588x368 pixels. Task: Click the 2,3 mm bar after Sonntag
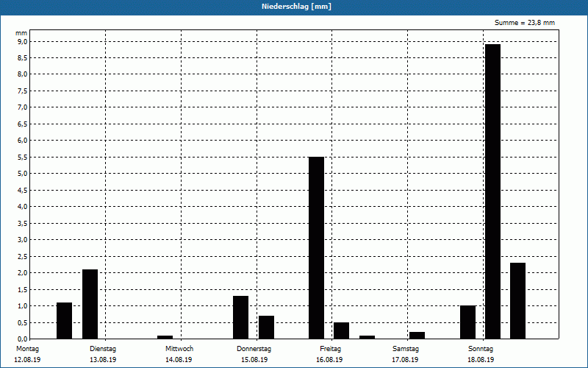518,301
